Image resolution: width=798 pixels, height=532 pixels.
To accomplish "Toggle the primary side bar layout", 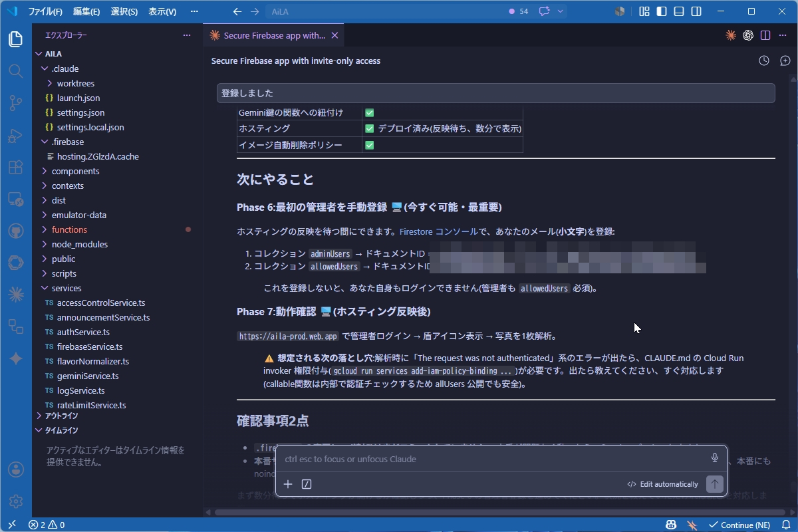I will pyautogui.click(x=662, y=11).
